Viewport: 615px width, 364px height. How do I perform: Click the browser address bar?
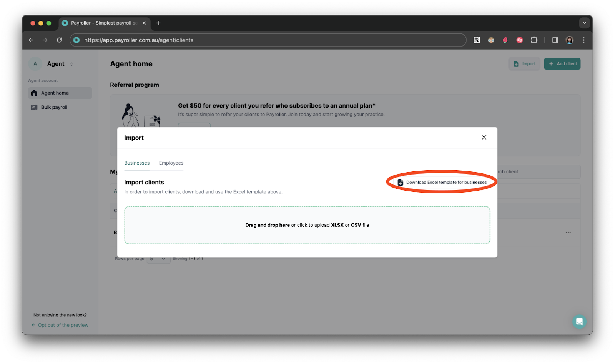click(268, 40)
